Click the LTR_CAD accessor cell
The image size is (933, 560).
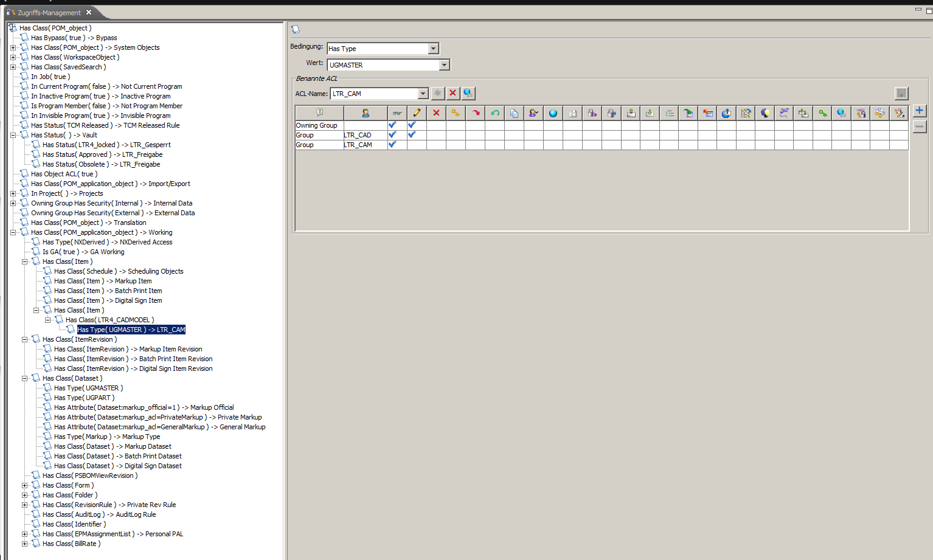point(366,135)
